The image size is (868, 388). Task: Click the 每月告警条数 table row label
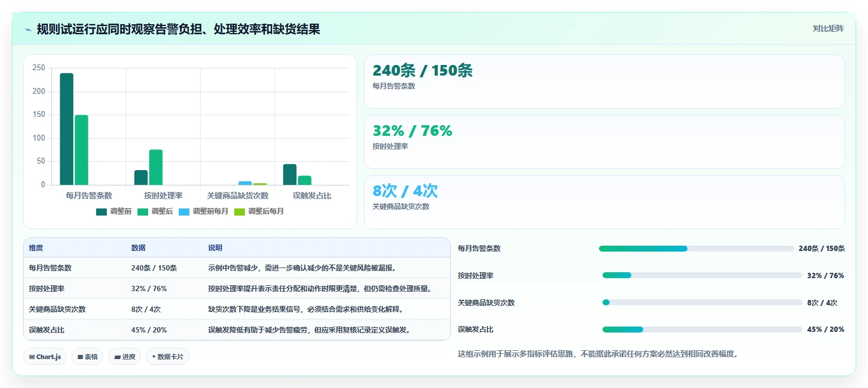[50, 268]
